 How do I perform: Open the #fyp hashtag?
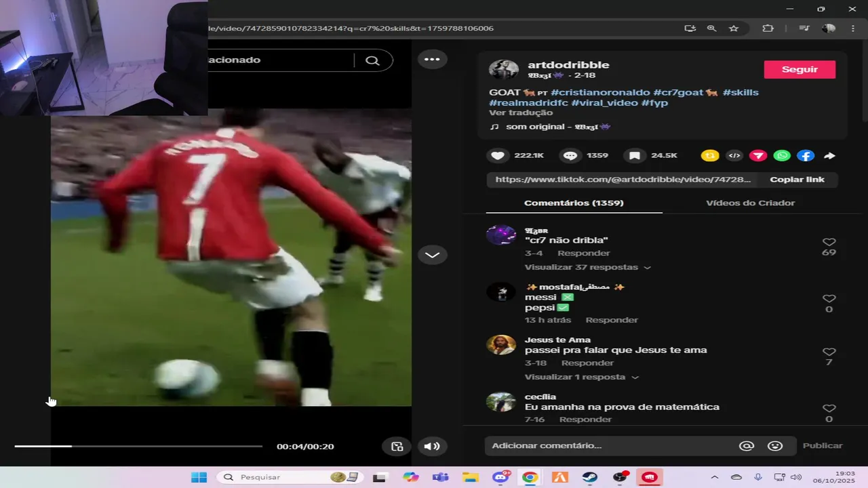pyautogui.click(x=654, y=102)
